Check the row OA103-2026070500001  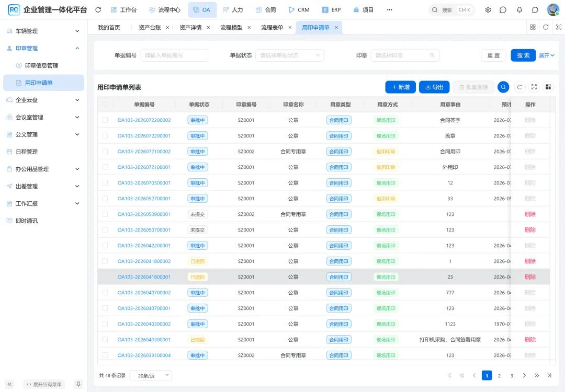(x=105, y=182)
